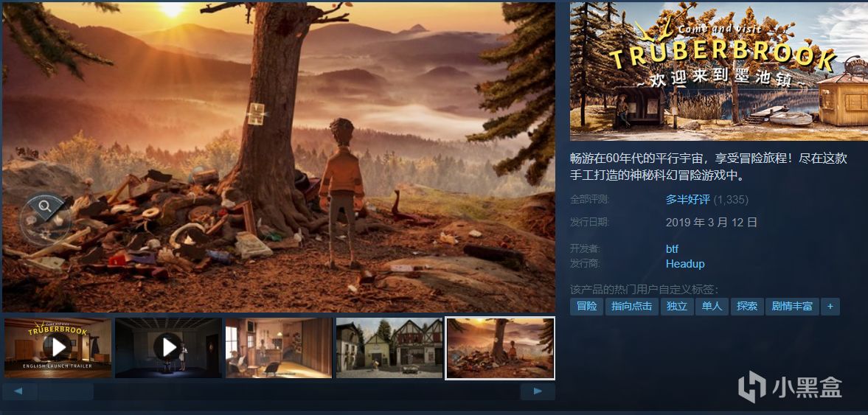
Task: Play the second video thumbnail with dark room
Action: point(168,347)
